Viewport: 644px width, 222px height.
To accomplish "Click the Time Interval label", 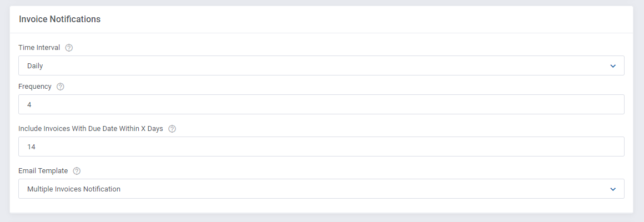I will 39,48.
